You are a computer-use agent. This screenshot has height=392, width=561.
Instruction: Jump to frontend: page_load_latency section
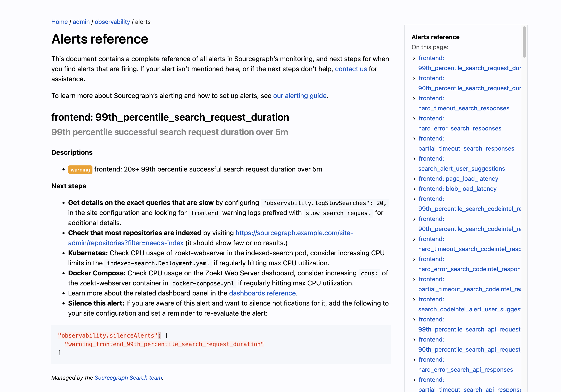458,179
